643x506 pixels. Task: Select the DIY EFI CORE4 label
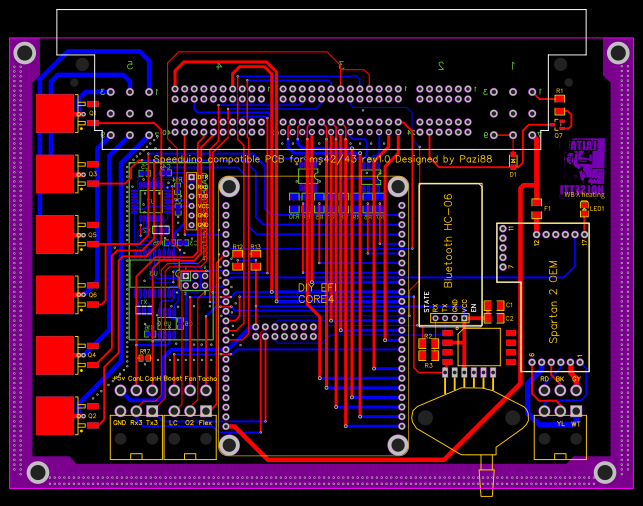point(317,293)
